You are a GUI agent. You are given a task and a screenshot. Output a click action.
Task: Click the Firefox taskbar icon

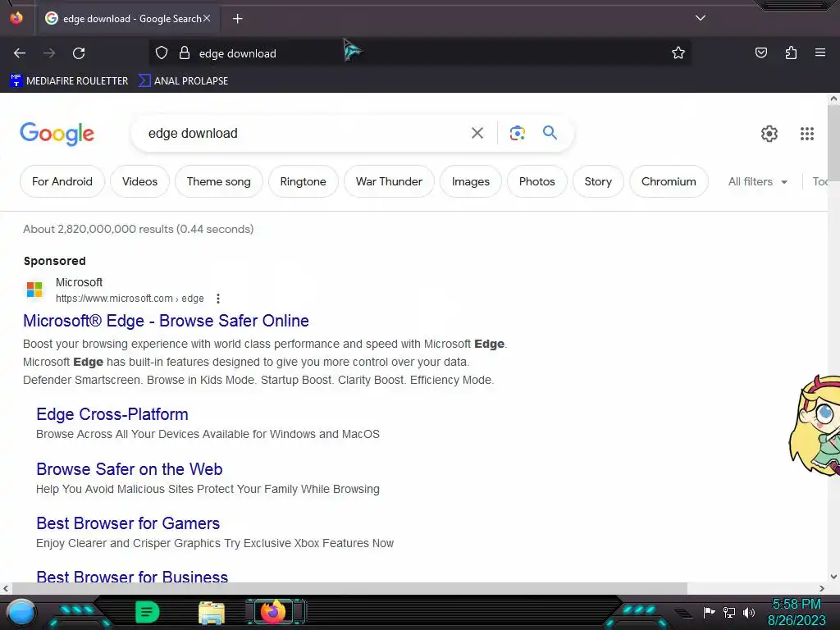tap(273, 612)
